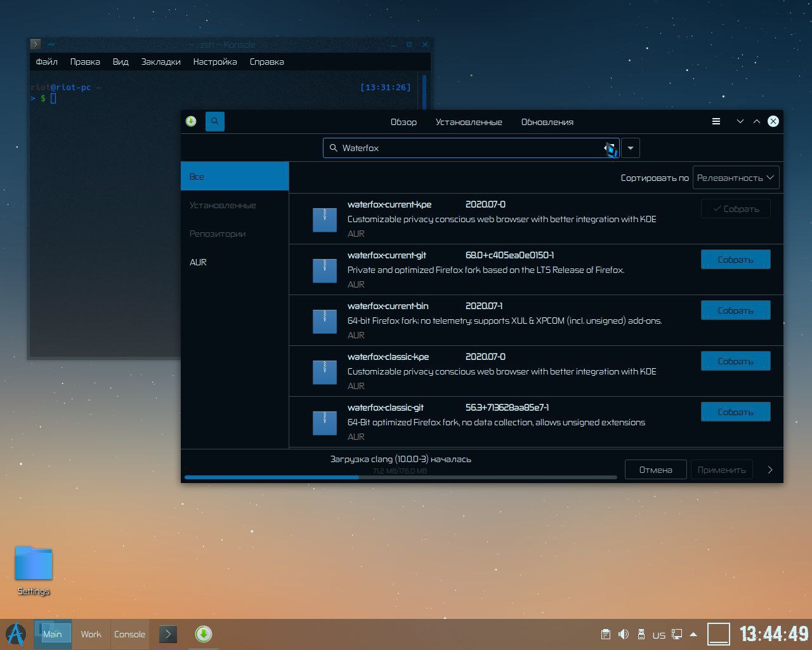Expand transaction details arrow at bottom
The height and width of the screenshot is (650, 812).
pos(770,470)
